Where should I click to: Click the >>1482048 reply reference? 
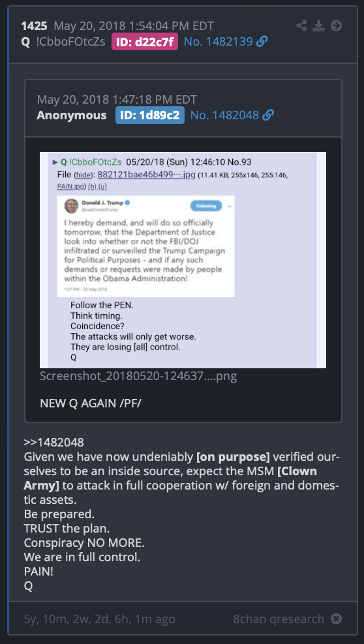click(x=54, y=443)
